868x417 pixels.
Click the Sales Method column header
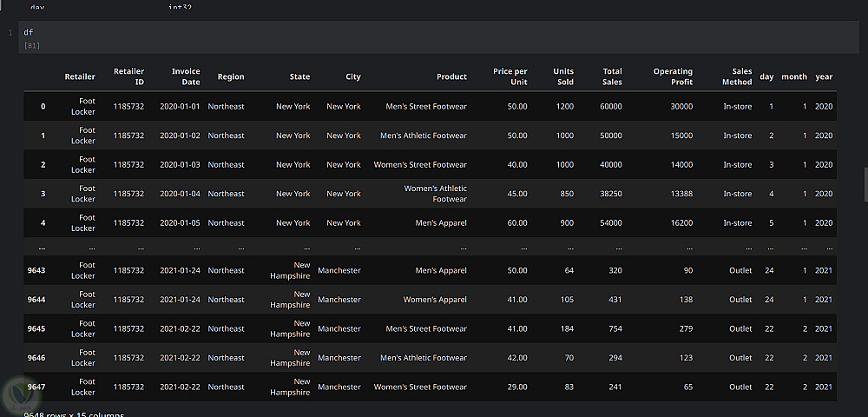[x=737, y=76]
